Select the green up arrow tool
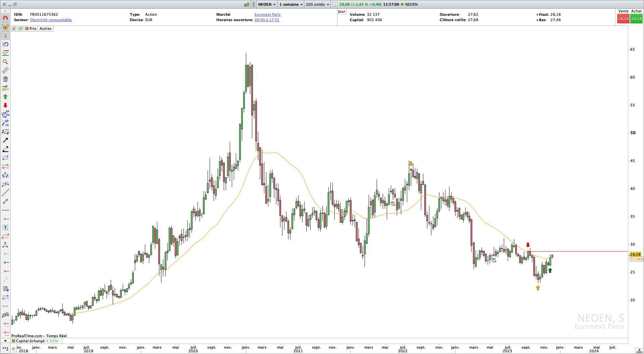Viewport: 644px width, 354px height. pyautogui.click(x=5, y=97)
